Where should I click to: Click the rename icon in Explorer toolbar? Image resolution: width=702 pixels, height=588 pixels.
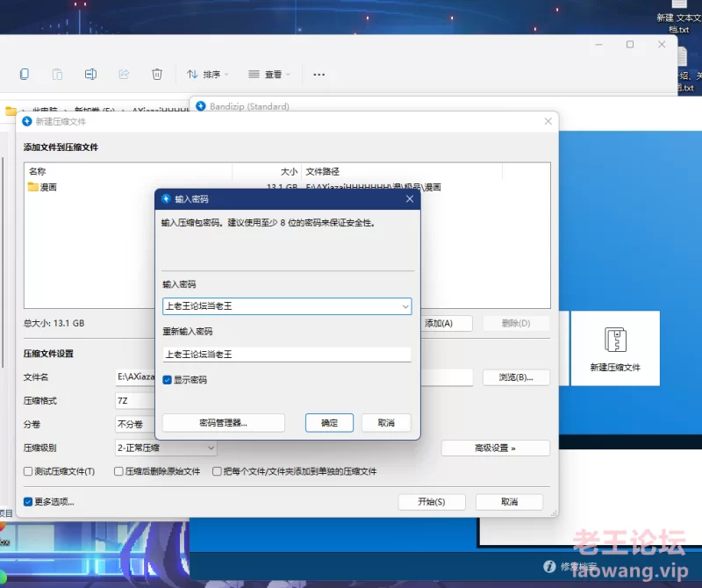coord(90,75)
